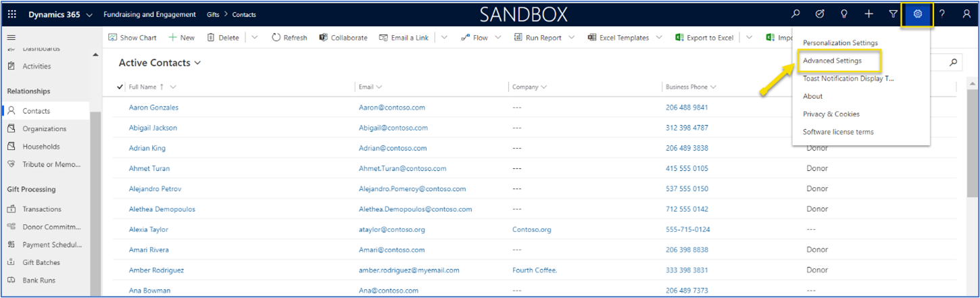Click the search magnifier in top bar
Viewport: 980px width, 298px height.
(x=796, y=14)
